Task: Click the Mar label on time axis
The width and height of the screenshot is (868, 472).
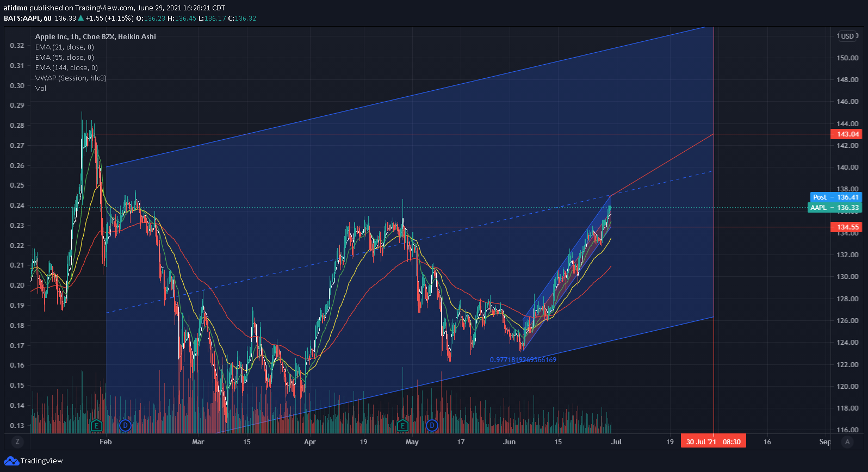Action: tap(198, 442)
